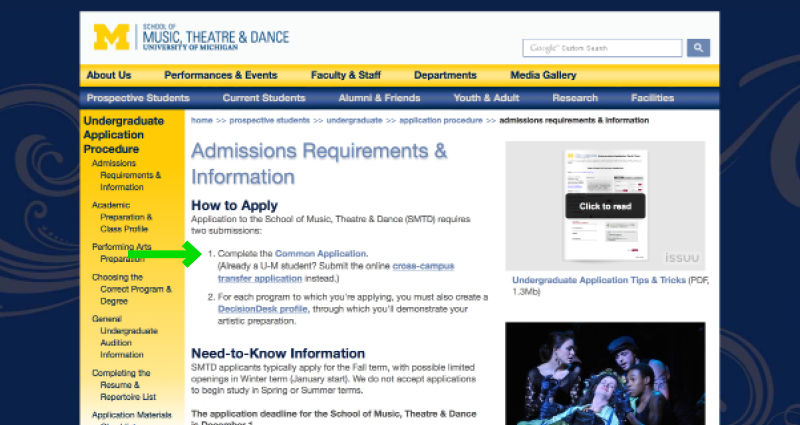Viewport: 800px width, 425px height.
Task: Open Choosing the Correct Program & Degree
Action: coord(132,289)
